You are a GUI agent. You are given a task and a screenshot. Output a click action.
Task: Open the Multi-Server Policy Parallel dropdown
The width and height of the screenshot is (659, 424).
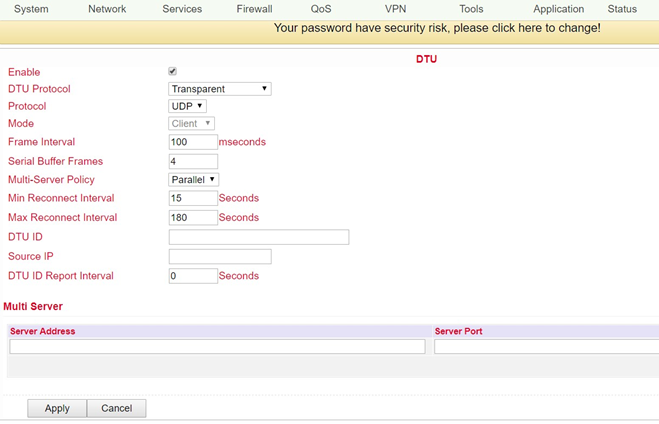coord(193,179)
